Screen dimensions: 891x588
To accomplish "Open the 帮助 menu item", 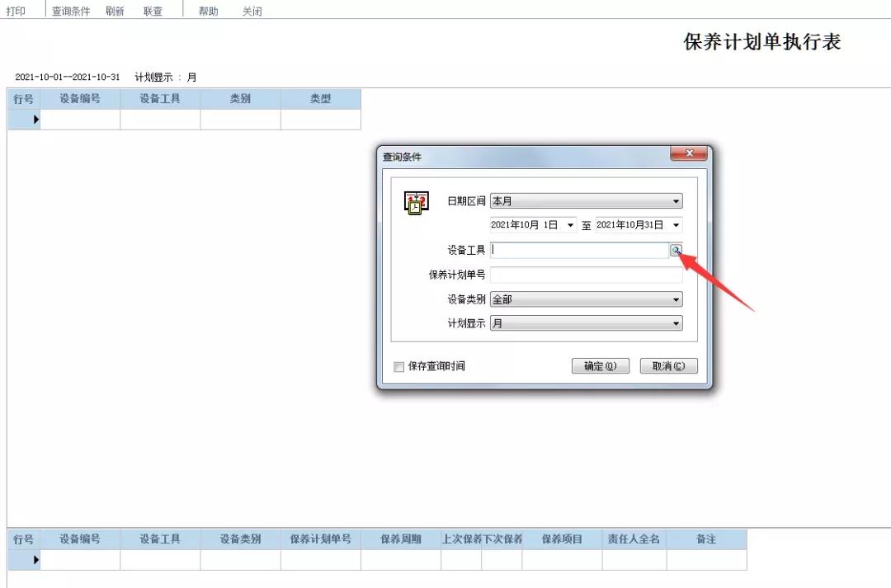I will 208,11.
